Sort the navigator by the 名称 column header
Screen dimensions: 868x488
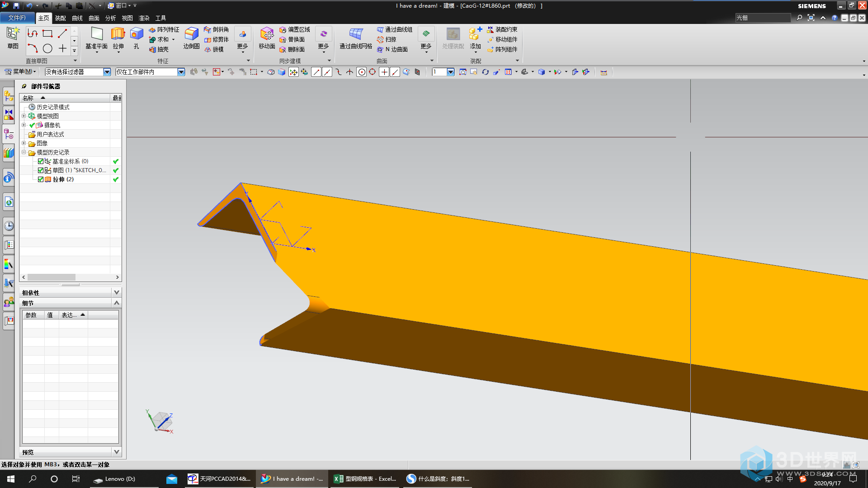[65, 98]
